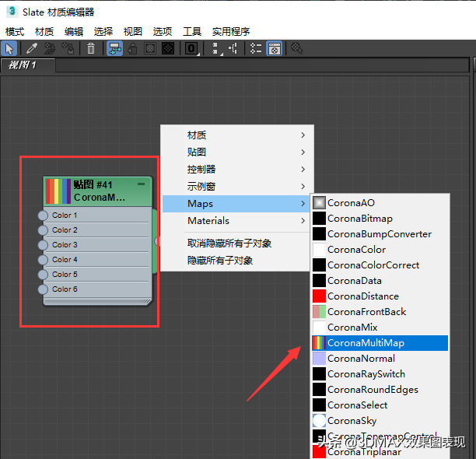The width and height of the screenshot is (476, 459).
Task: Select CoronaBumpConverter map
Action: (x=380, y=234)
